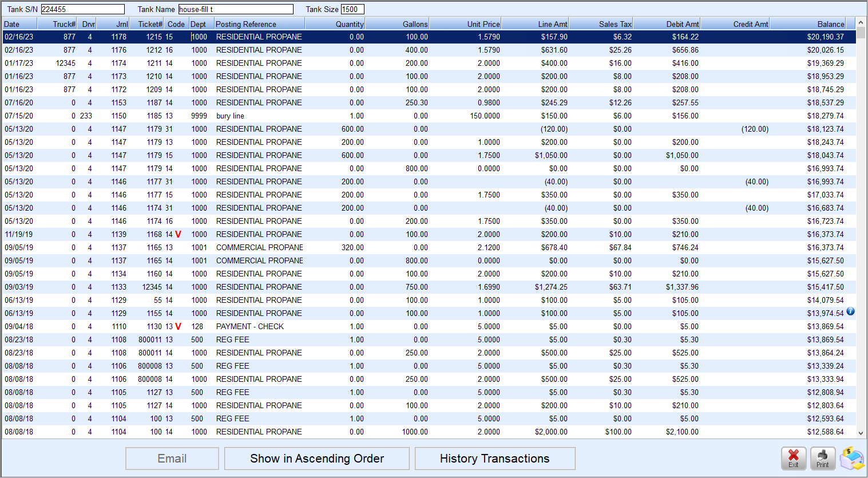
Task: Click debit amount "$746.24"
Action: click(685, 247)
